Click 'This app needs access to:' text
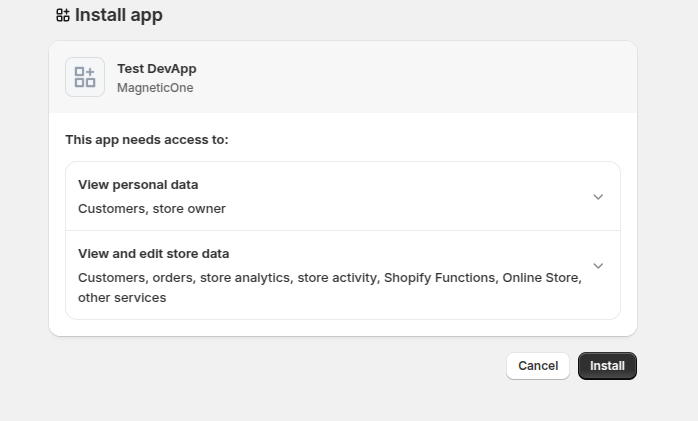Viewport: 698px width, 421px height. pyautogui.click(x=147, y=140)
